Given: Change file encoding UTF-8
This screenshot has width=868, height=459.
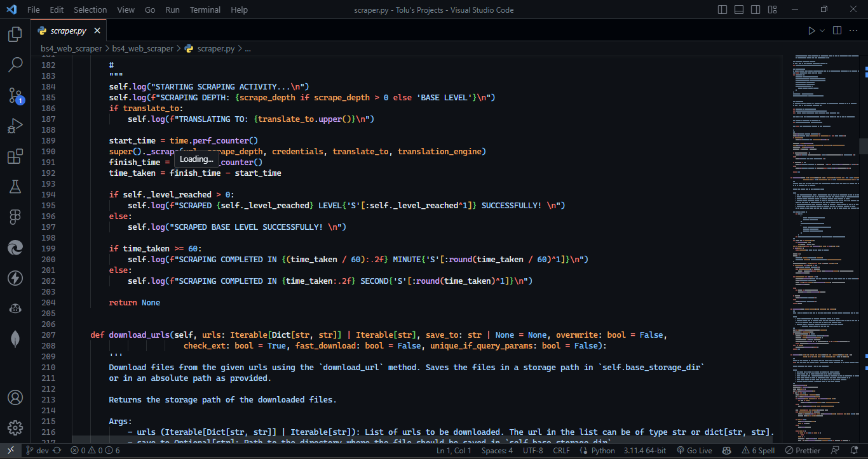Looking at the screenshot, I should click(x=532, y=450).
